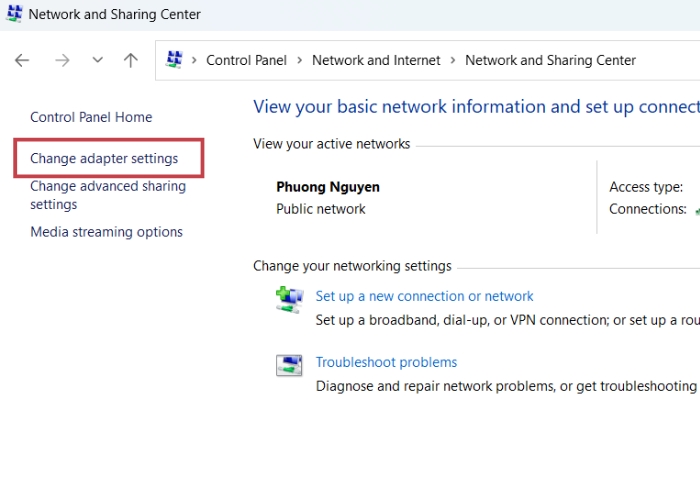This screenshot has height=500, width=700.
Task: Click the Forward navigation arrow
Action: point(62,60)
